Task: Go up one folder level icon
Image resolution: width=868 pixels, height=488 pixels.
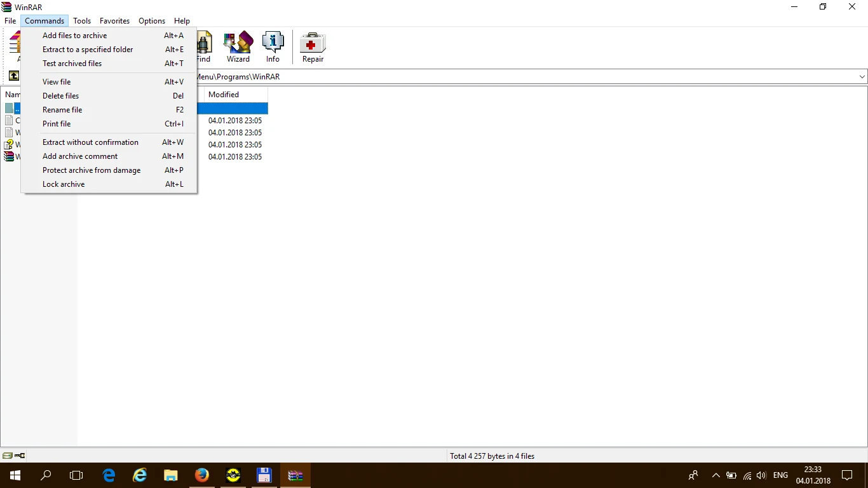Action: tap(13, 76)
